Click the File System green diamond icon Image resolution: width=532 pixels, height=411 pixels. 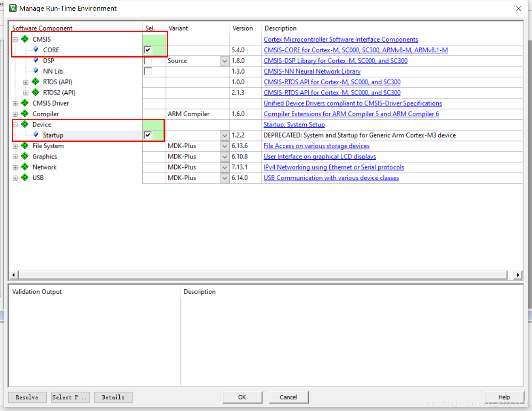click(25, 146)
